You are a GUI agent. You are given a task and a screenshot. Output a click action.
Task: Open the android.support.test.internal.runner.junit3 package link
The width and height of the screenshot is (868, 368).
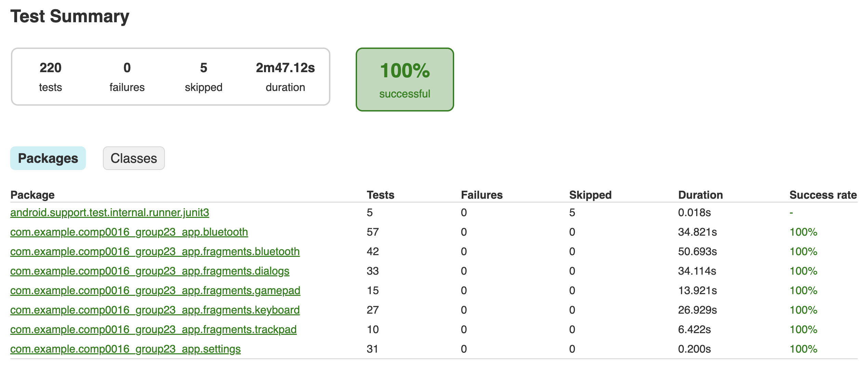(109, 213)
